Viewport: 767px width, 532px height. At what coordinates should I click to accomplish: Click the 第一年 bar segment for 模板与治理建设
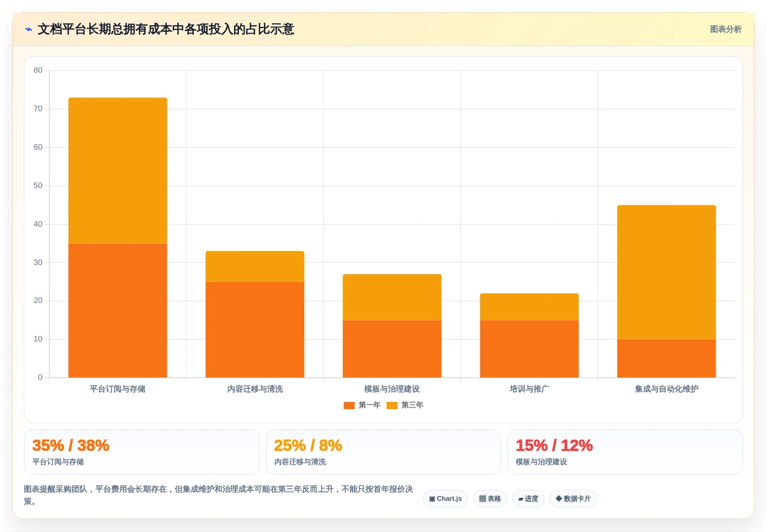pos(392,349)
